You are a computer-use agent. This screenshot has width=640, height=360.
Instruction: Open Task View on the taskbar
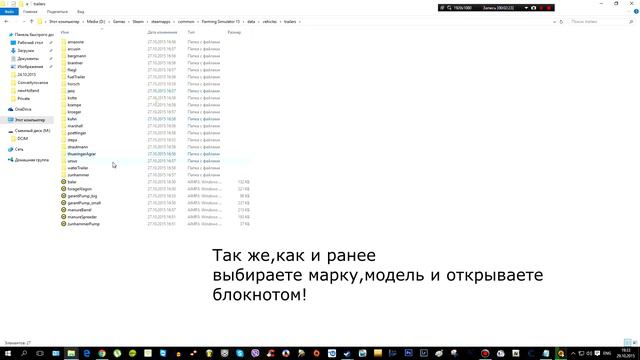pyautogui.click(x=40, y=353)
